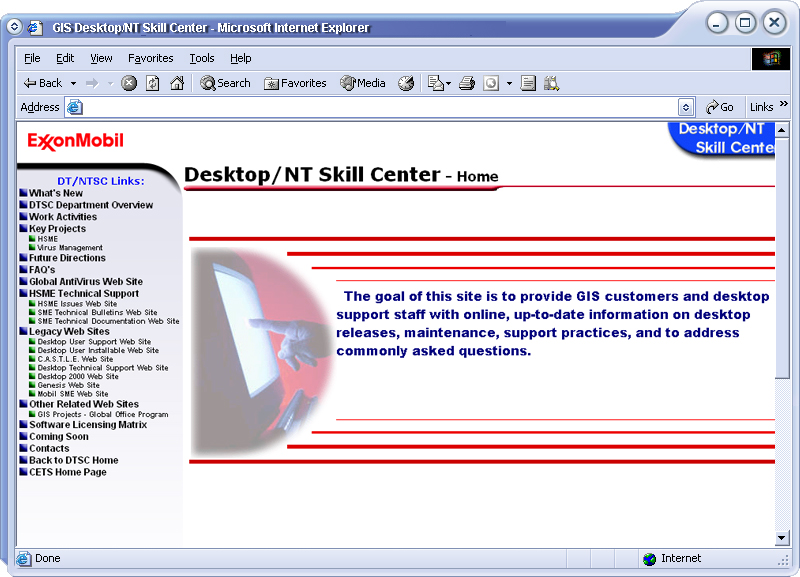Viewport: 800px width, 577px height.
Task: Expand the Edit icon dropdown arrow
Action: pos(509,83)
